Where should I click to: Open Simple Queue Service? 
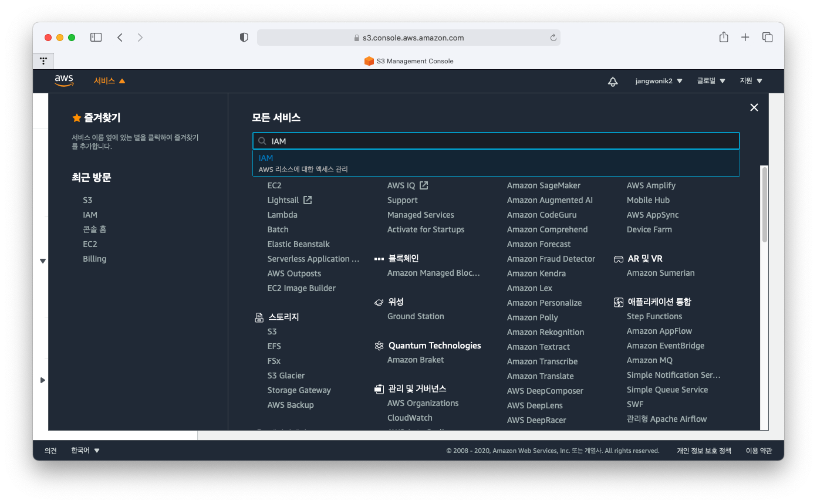coord(667,390)
